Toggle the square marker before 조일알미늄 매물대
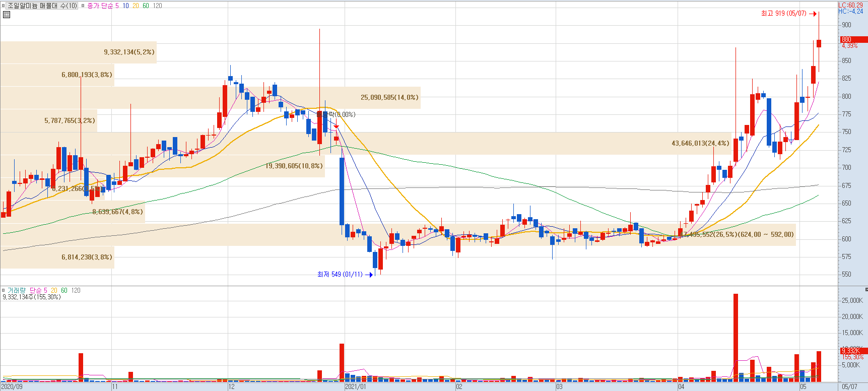Screen dimensions: 868x391 pos(4,6)
